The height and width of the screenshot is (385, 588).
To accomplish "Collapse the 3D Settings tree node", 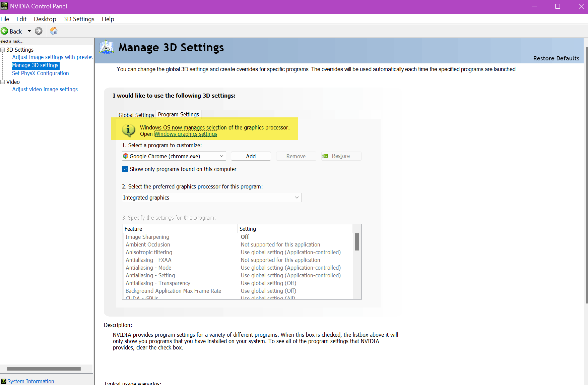I will coord(3,50).
